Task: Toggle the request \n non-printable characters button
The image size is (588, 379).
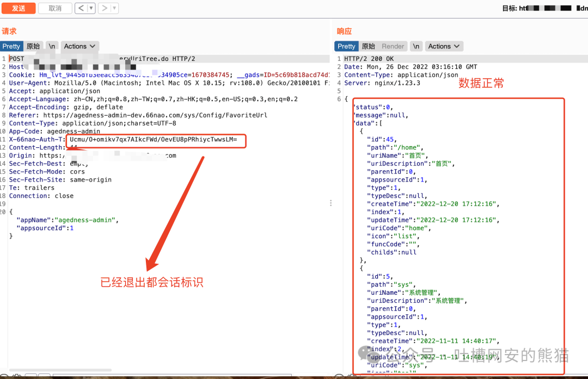Action: tap(52, 46)
